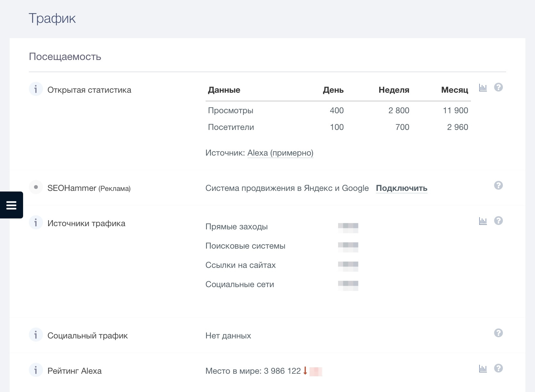Click blurred value next to Ссылки на сайтах
Screen dimensions: 535x392
[348, 266]
